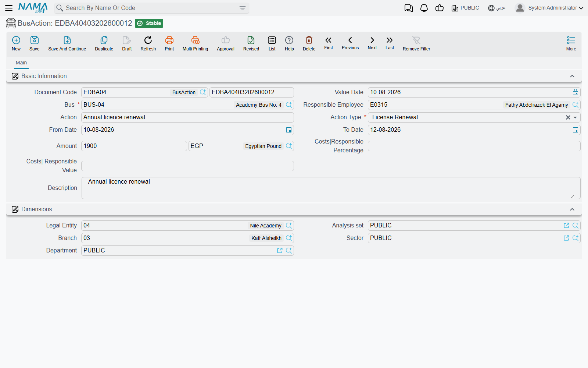This screenshot has width=588, height=368.
Task: Click the NAMA ERP logo
Action: pyautogui.click(x=33, y=8)
